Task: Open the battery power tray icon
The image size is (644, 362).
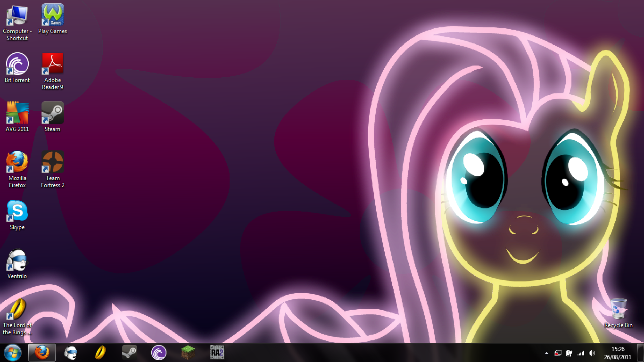Action: click(569, 353)
